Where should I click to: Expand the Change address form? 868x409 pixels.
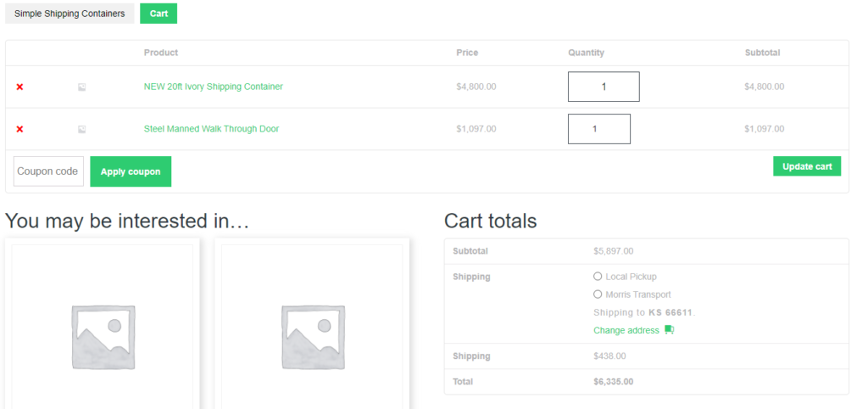(626, 330)
